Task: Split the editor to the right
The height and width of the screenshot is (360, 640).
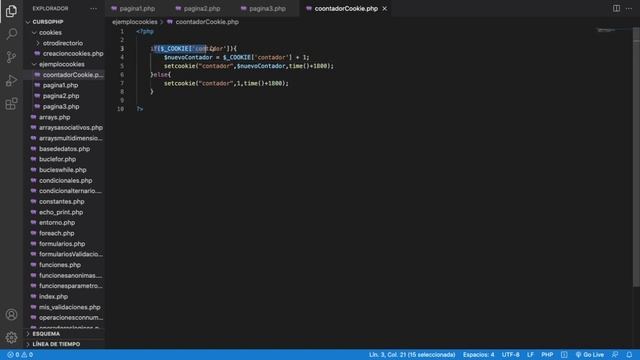Action: click(616, 9)
